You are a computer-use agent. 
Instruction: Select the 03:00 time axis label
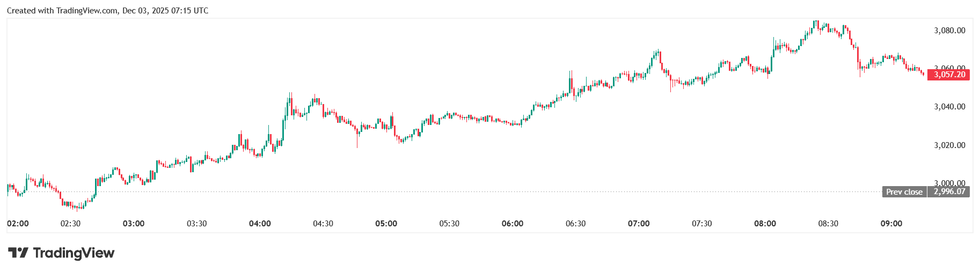tap(134, 224)
